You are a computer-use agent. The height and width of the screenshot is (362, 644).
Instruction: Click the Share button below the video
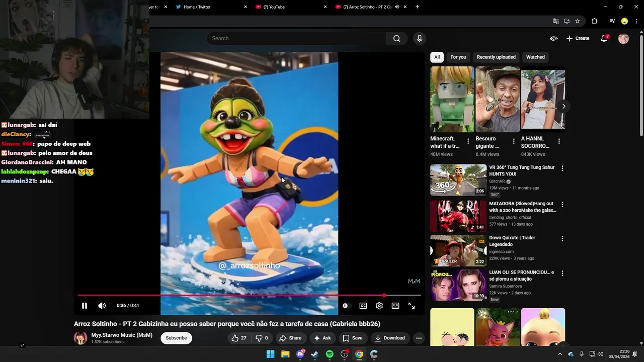(x=290, y=338)
